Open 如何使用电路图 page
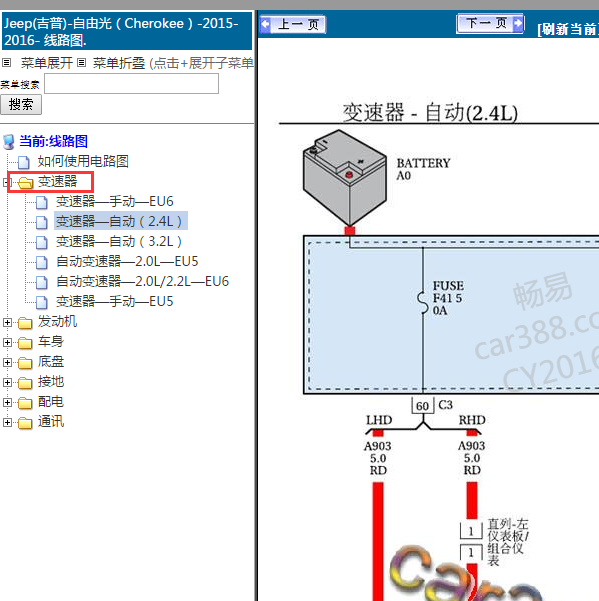This screenshot has width=599, height=601. point(83,161)
